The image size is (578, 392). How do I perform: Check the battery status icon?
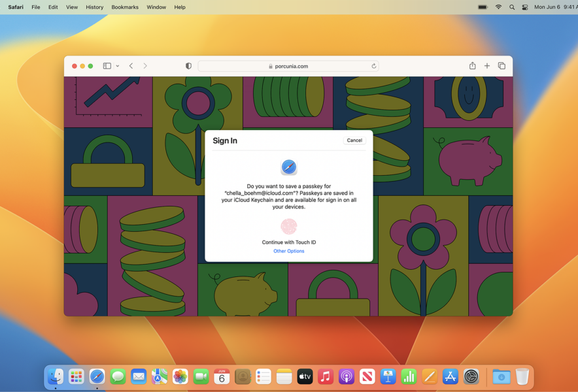click(483, 7)
